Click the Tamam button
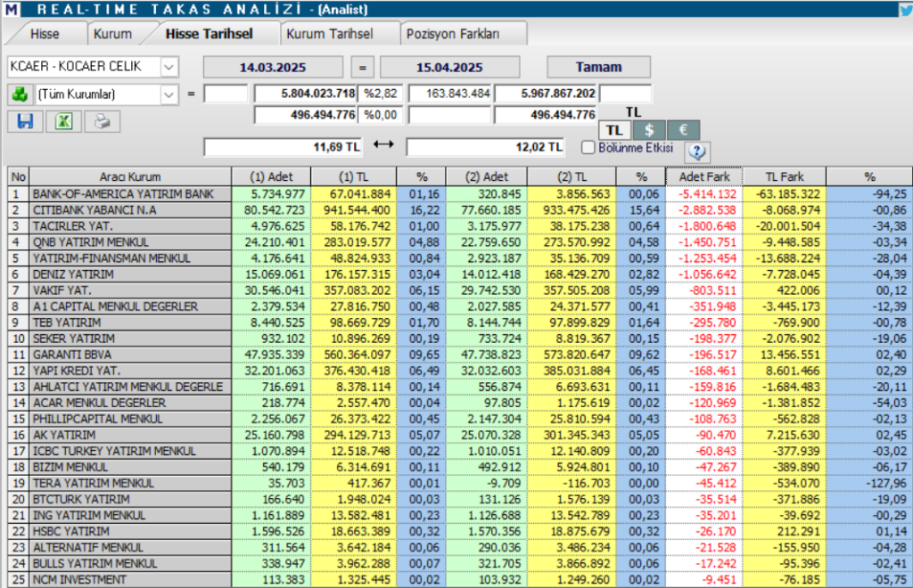This screenshot has height=588, width=913. [598, 67]
